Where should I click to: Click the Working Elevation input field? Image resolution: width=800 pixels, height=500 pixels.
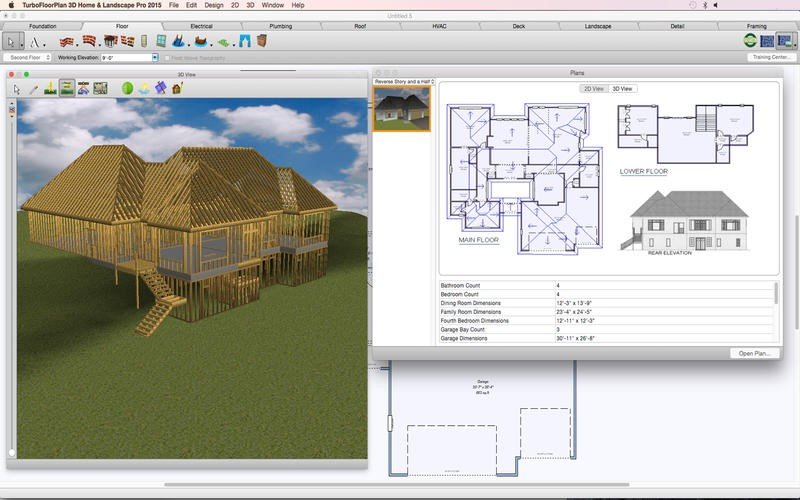(x=127, y=58)
